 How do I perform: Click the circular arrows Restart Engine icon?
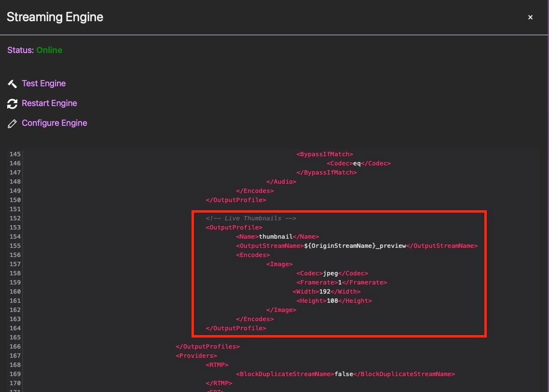(12, 104)
